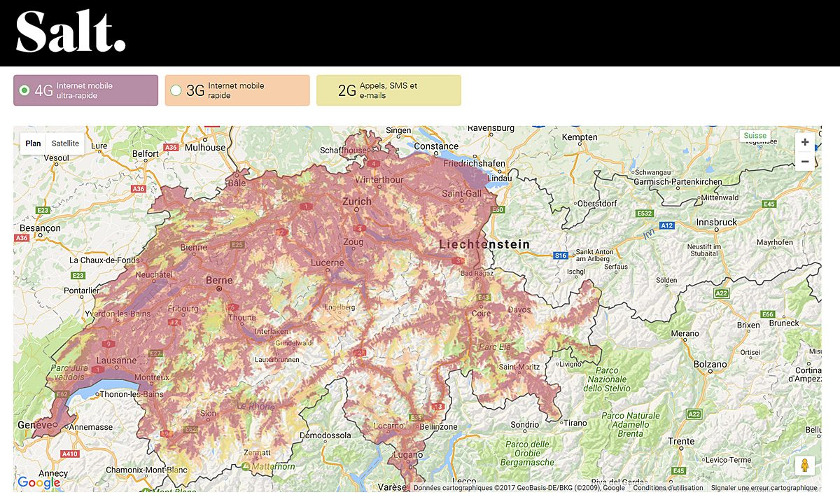Click the 3G Internet mobile rapide tile label

pyautogui.click(x=236, y=90)
